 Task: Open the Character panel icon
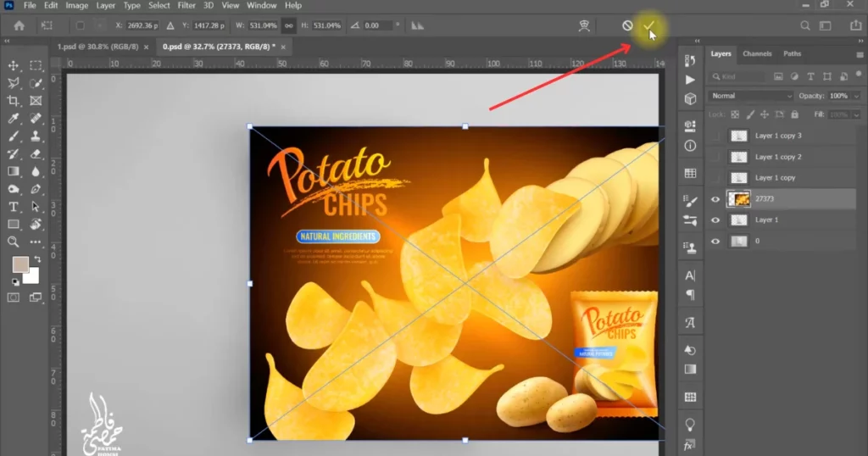(690, 275)
